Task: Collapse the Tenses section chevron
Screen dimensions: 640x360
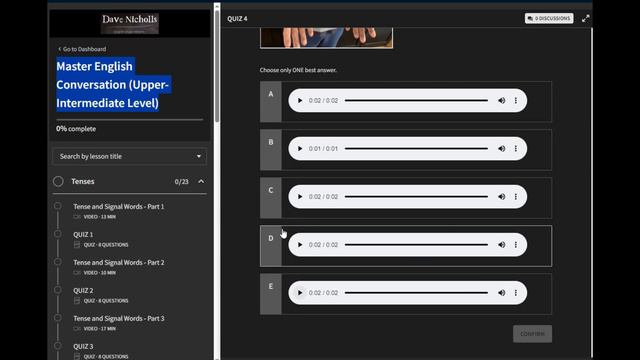Action: 201,181
